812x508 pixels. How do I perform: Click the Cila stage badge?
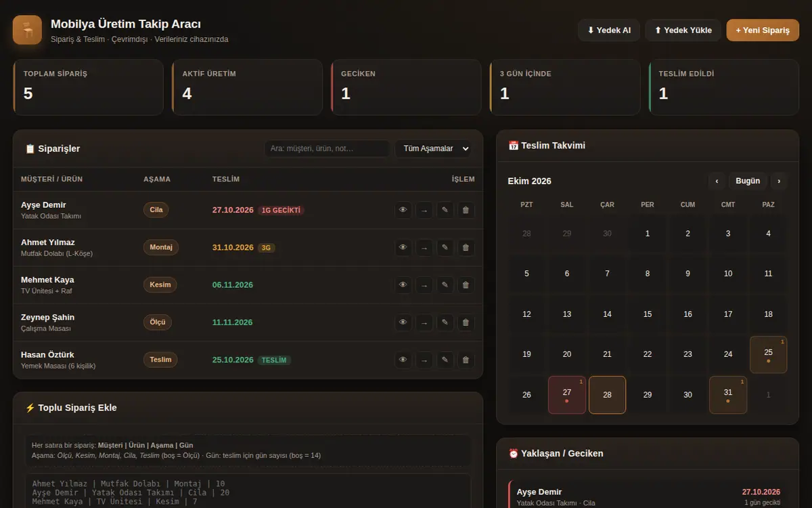coord(156,210)
